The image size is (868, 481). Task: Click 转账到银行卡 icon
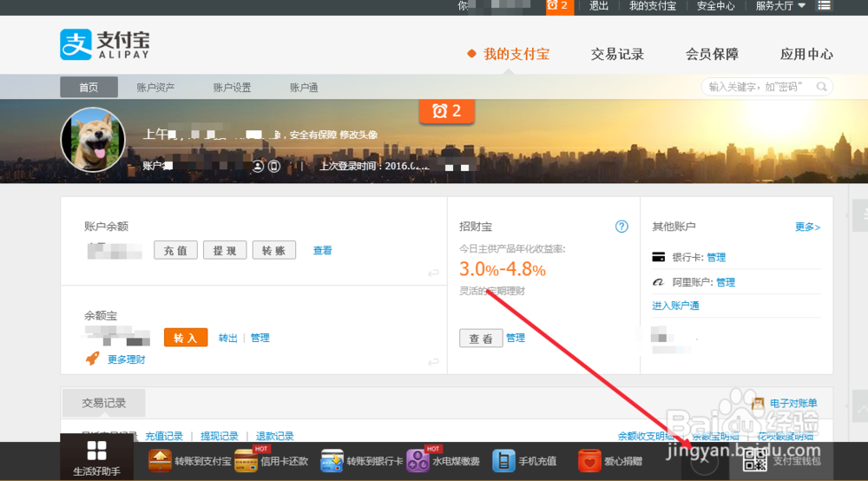click(x=332, y=460)
